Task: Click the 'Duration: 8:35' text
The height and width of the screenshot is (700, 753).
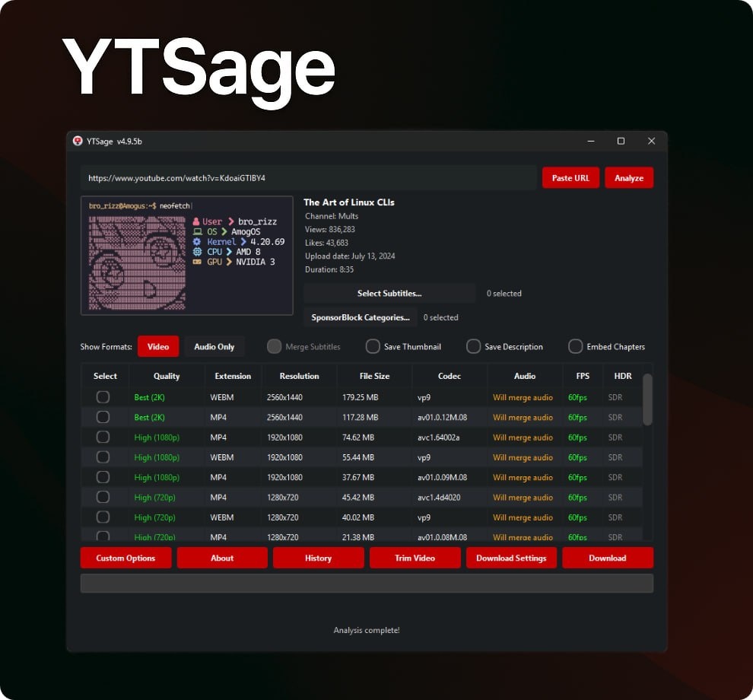Action: [329, 269]
